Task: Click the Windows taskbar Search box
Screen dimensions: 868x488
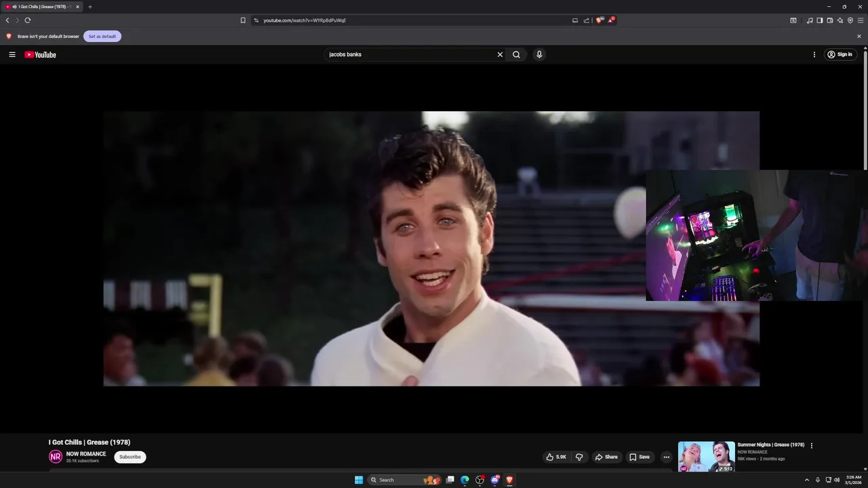Action: coord(404,480)
